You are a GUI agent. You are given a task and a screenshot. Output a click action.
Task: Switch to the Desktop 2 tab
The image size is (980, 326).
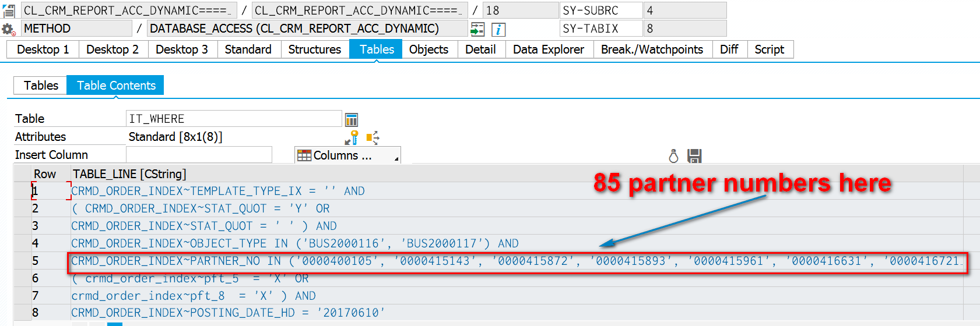[x=113, y=49]
